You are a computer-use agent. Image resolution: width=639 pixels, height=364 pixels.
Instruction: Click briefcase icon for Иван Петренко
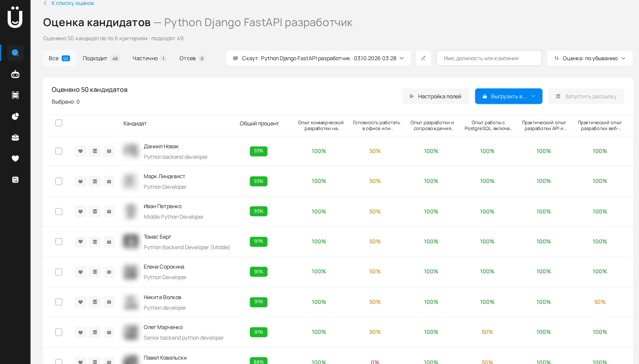(109, 211)
